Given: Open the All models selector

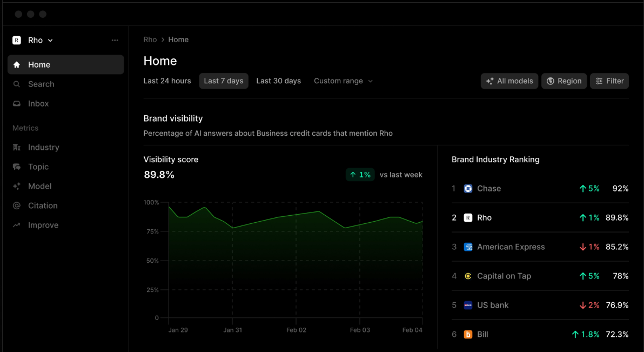Looking at the screenshot, I should [x=509, y=81].
